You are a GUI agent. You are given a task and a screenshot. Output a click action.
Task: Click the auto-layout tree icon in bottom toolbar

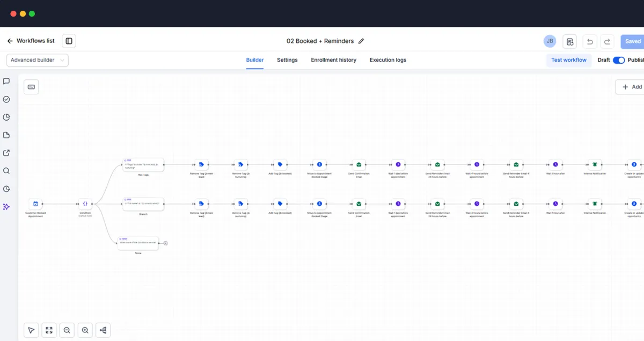tap(103, 330)
